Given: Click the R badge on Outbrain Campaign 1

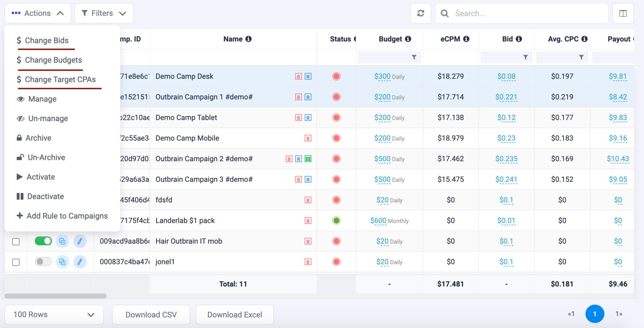Looking at the screenshot, I should click(x=308, y=97).
